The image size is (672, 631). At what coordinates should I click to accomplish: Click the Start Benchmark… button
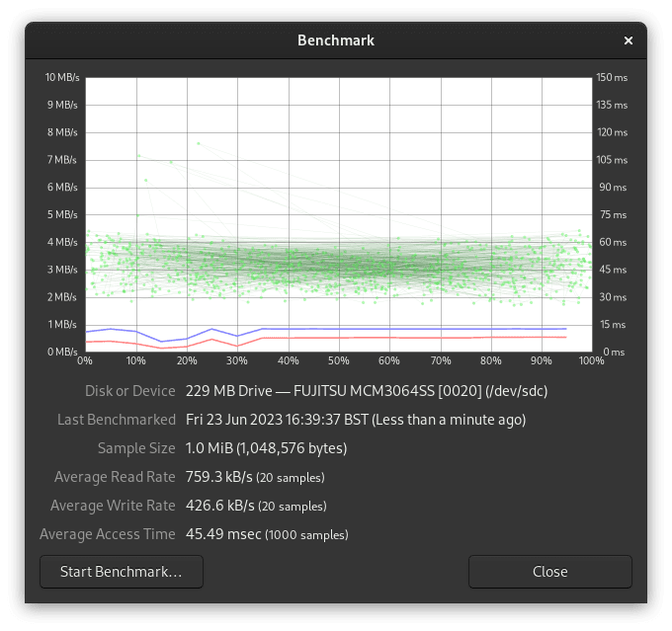tap(121, 572)
